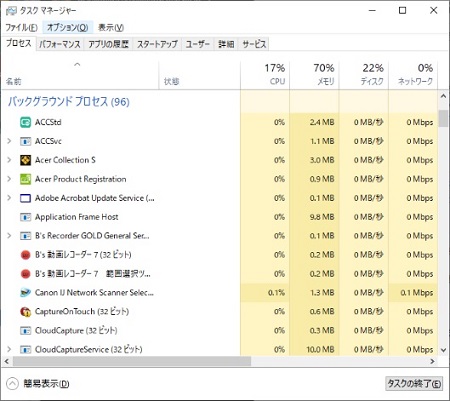Switch to the アプリの履歴 tab

tap(108, 44)
